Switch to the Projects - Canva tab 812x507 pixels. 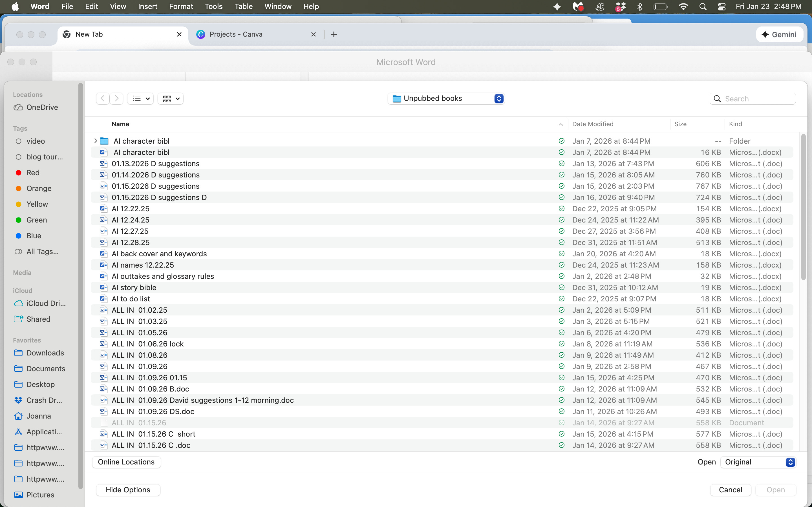click(236, 34)
